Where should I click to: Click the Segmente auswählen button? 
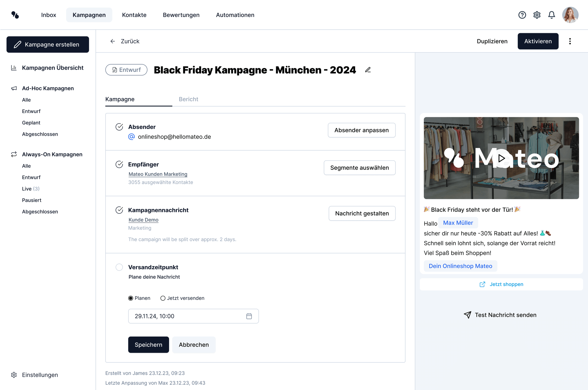coord(360,168)
